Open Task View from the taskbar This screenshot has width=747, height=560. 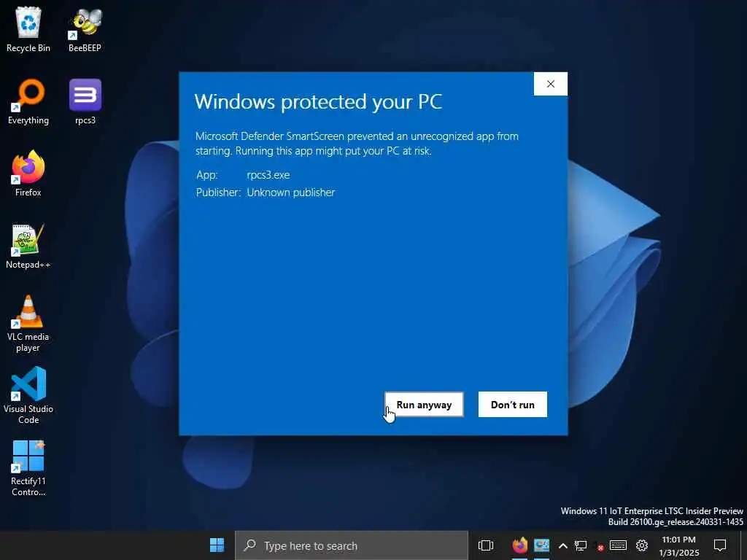click(x=485, y=545)
